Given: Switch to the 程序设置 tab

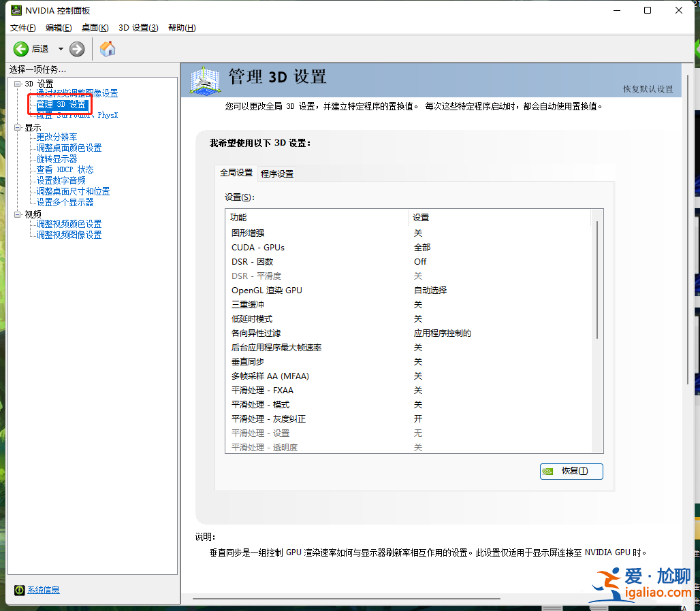Looking at the screenshot, I should [275, 174].
